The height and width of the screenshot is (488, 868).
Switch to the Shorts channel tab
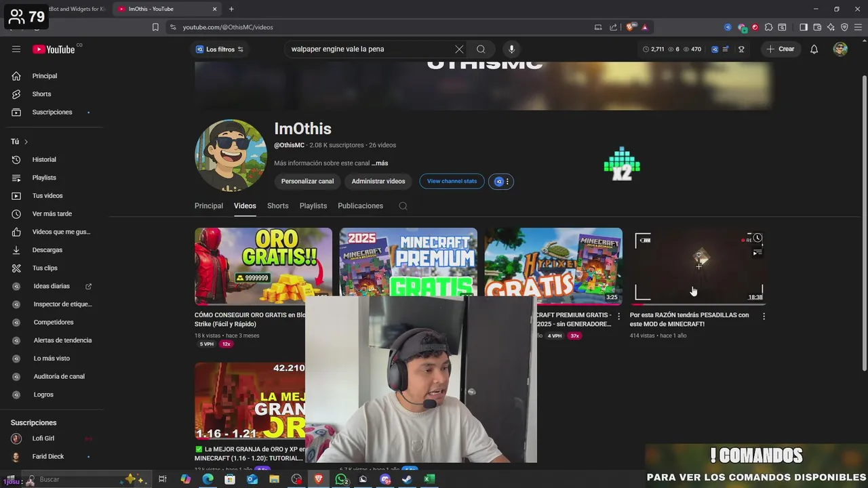point(277,206)
